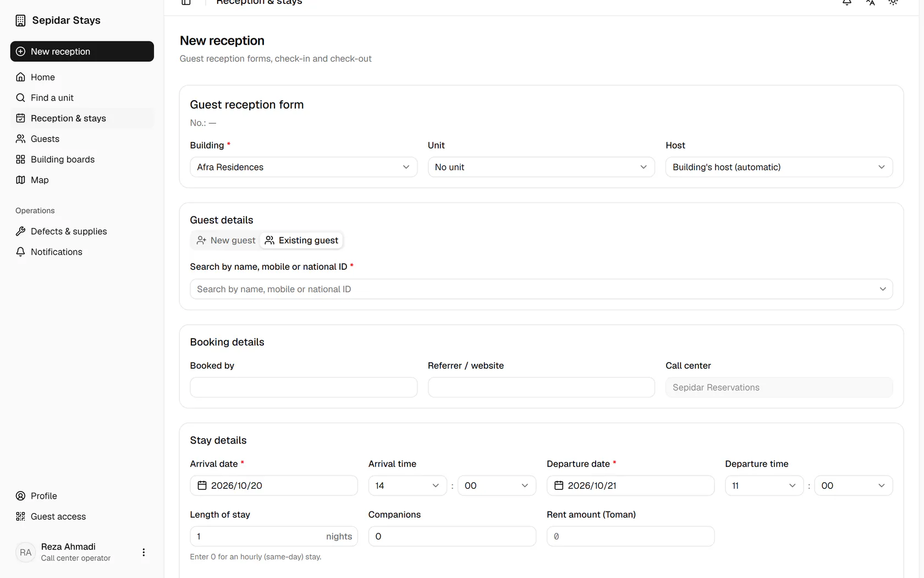This screenshot has height=578, width=924.
Task: Click the RA avatar circle
Action: (25, 552)
